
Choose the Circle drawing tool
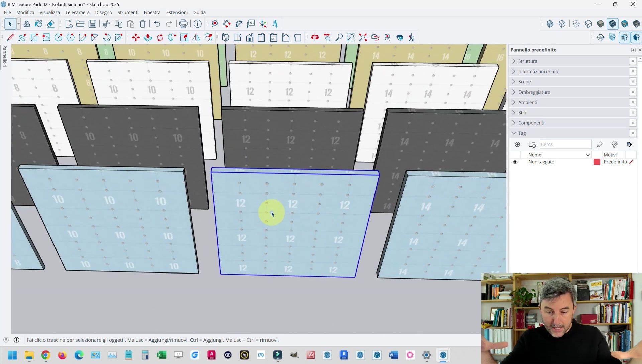[58, 37]
